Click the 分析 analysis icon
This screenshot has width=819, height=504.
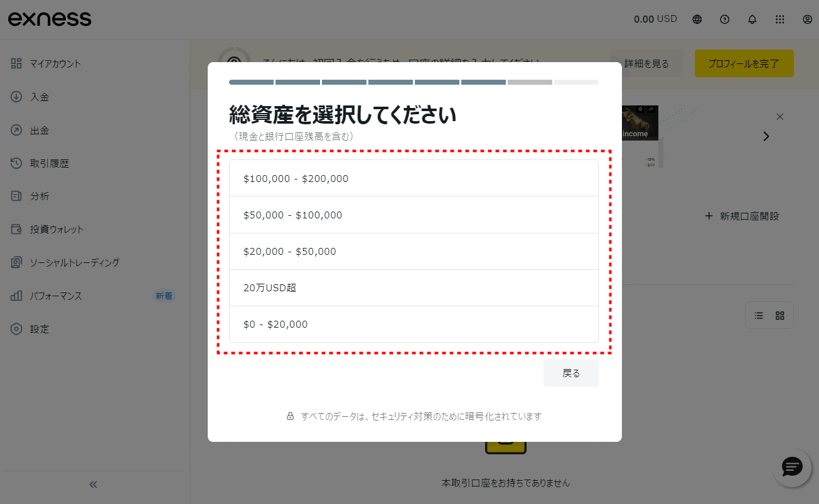point(16,196)
